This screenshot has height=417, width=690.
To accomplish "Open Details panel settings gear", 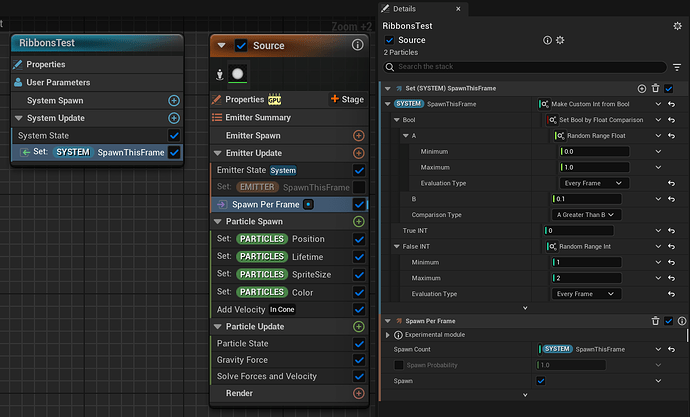I will coord(677,26).
